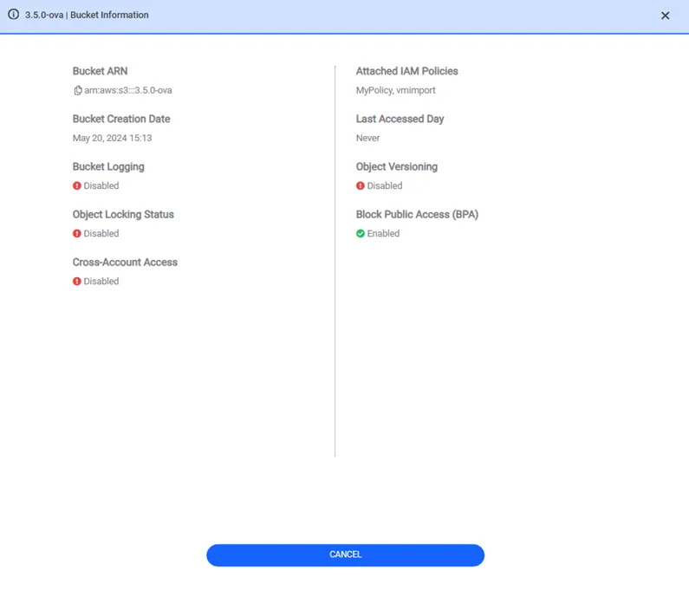Click 'Disabled' text under Object Locking Status

pos(101,234)
